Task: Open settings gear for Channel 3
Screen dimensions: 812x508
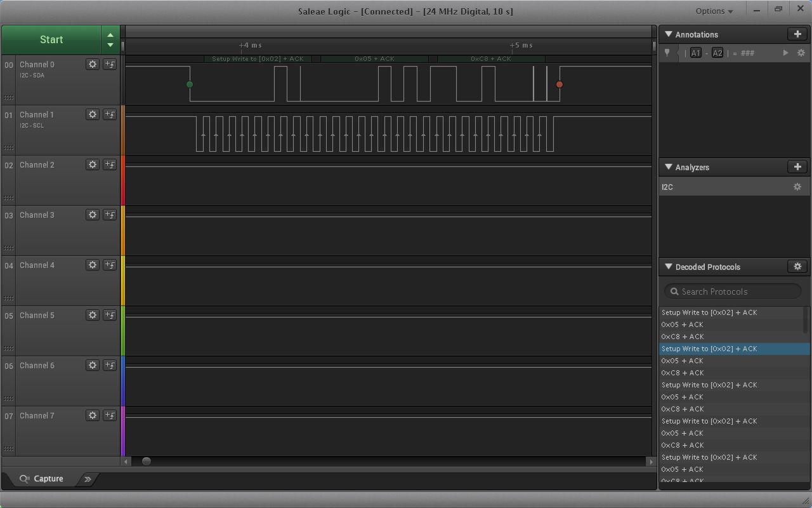Action: pyautogui.click(x=93, y=215)
